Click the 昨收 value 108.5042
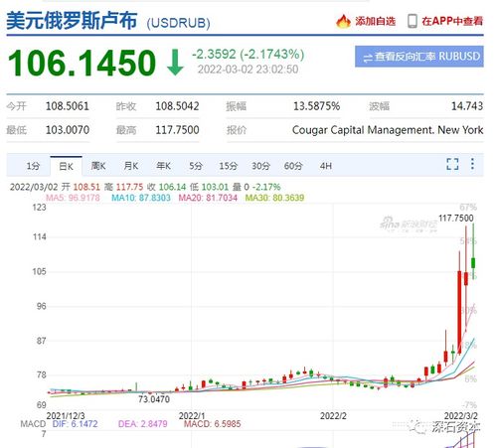The width and height of the screenshot is (496, 448). [177, 106]
